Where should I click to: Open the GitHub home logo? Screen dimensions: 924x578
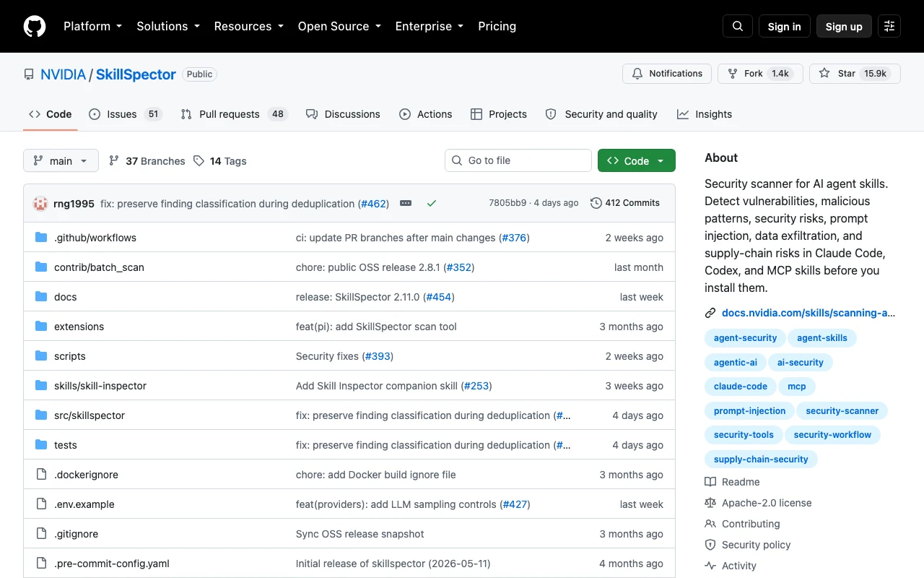[x=35, y=26]
